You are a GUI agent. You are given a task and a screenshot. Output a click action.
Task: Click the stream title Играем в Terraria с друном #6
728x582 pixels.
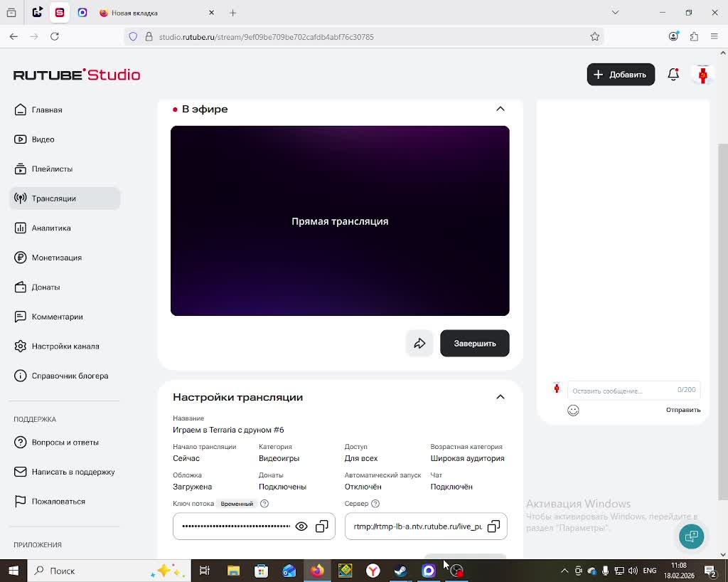228,430
